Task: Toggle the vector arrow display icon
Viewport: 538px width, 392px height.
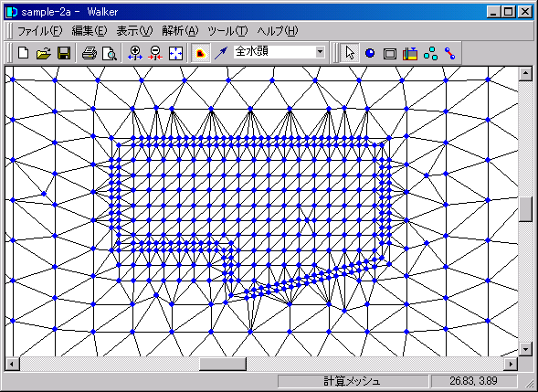Action: point(221,53)
